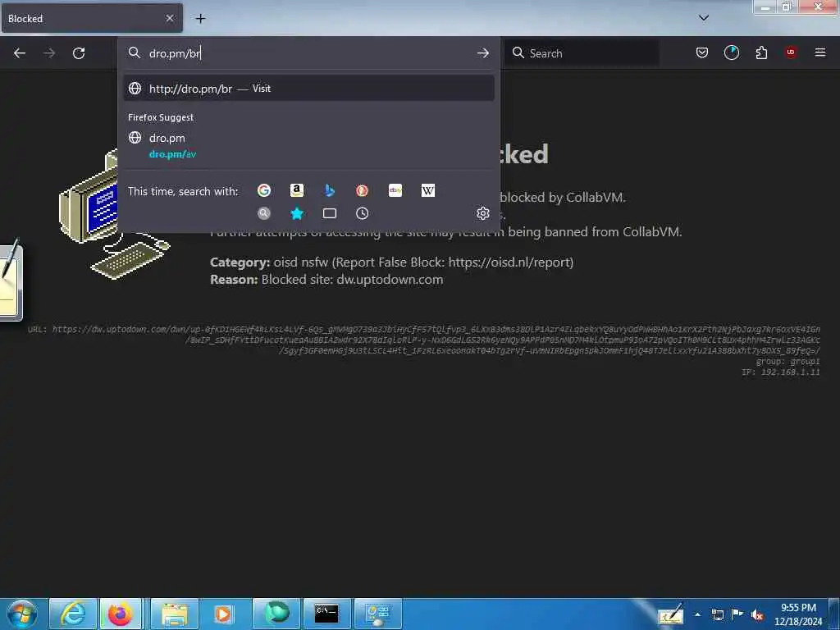Screen dimensions: 840x630
Task: Launch Internet Explorer from the taskbar
Action: coord(73,614)
